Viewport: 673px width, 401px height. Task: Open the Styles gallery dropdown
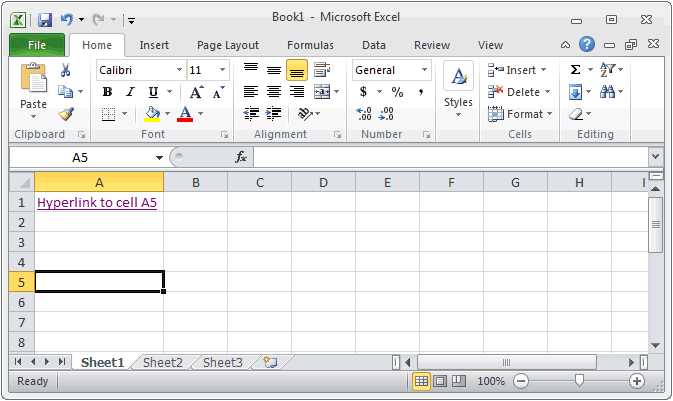(x=458, y=115)
